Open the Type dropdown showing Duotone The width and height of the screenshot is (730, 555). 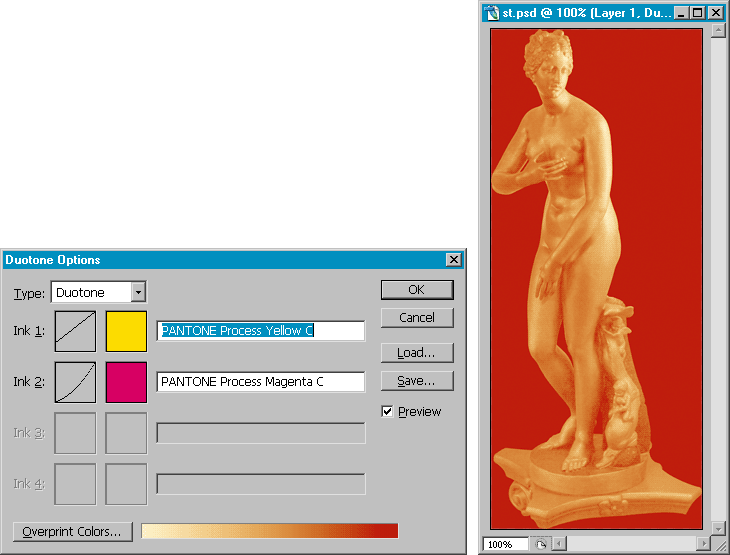[x=99, y=292]
